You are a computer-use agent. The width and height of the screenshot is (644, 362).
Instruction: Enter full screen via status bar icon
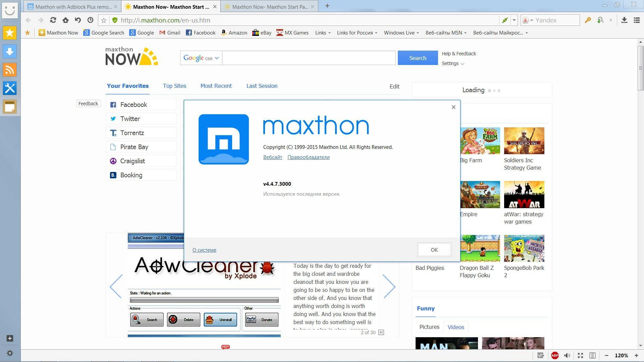(580, 355)
